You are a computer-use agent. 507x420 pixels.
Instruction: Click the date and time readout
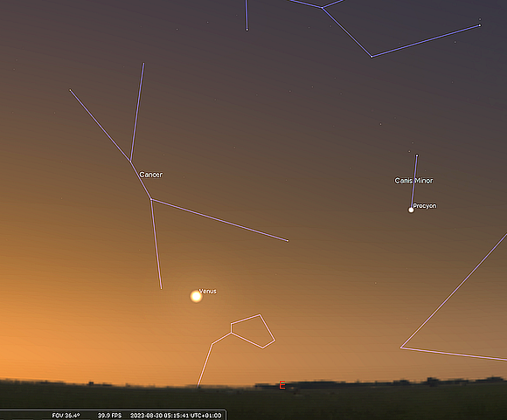(x=176, y=416)
